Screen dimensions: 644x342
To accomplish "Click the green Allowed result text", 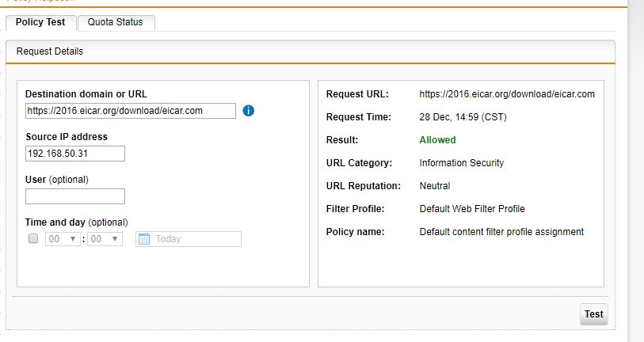I will [x=437, y=140].
